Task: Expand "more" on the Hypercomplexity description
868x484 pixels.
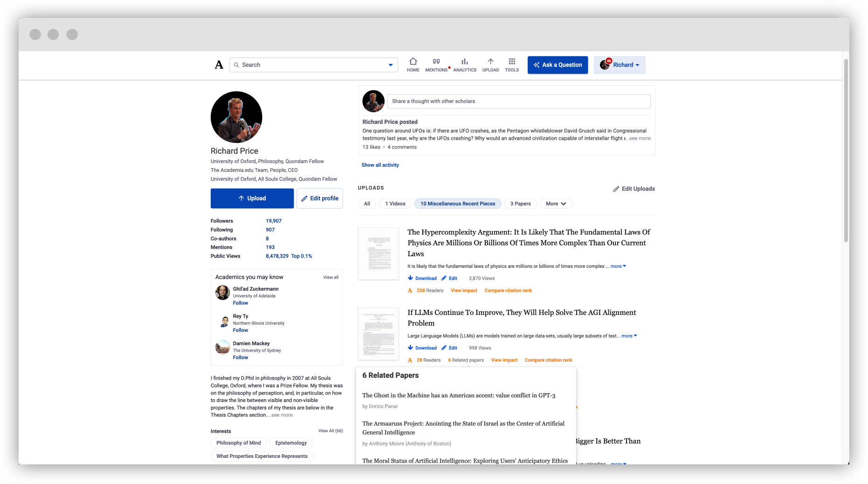Action: click(615, 266)
